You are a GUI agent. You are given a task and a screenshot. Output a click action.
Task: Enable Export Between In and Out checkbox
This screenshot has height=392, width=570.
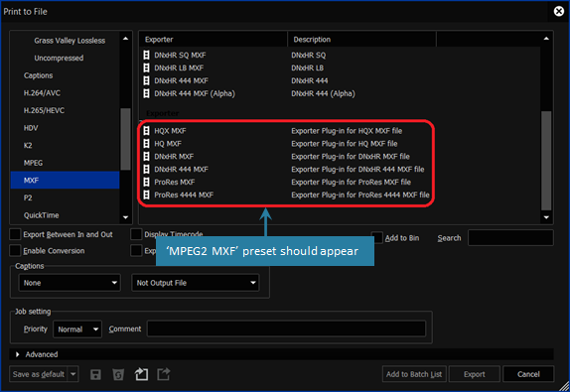[15, 234]
